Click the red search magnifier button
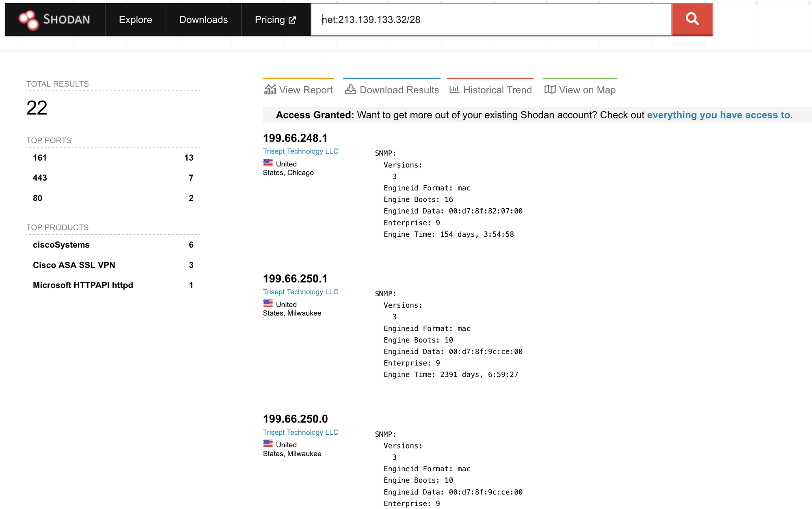The image size is (812, 509). click(692, 19)
